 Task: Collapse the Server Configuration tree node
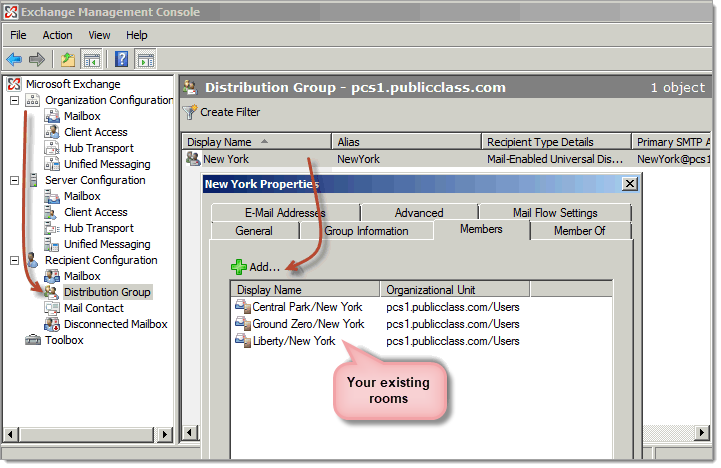pos(15,181)
